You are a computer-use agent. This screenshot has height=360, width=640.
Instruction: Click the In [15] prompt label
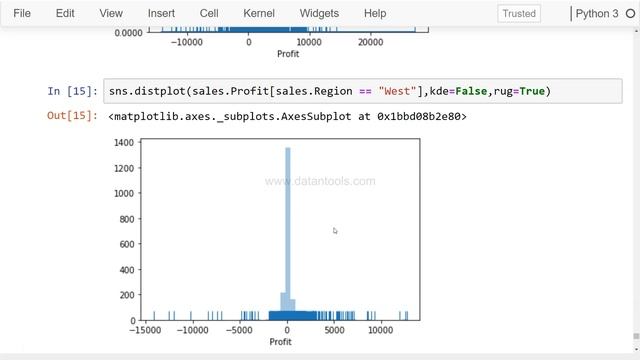(72, 91)
